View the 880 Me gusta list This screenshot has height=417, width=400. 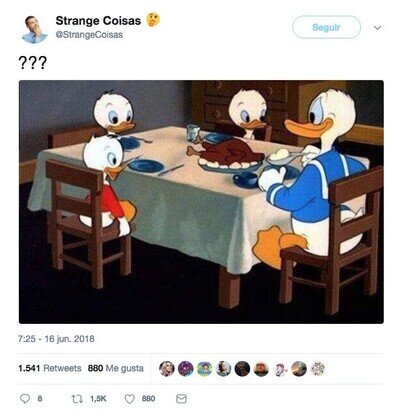click(116, 368)
